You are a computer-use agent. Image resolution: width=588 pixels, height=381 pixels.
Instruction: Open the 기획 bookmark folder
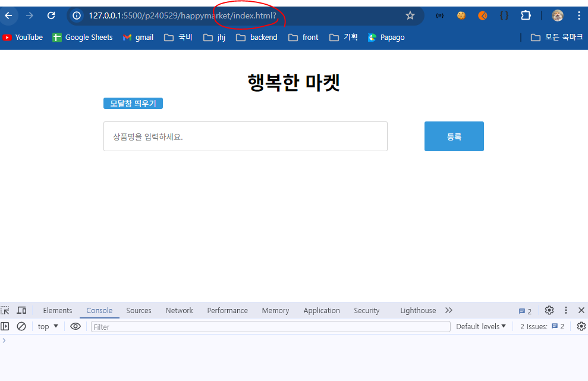pos(344,37)
